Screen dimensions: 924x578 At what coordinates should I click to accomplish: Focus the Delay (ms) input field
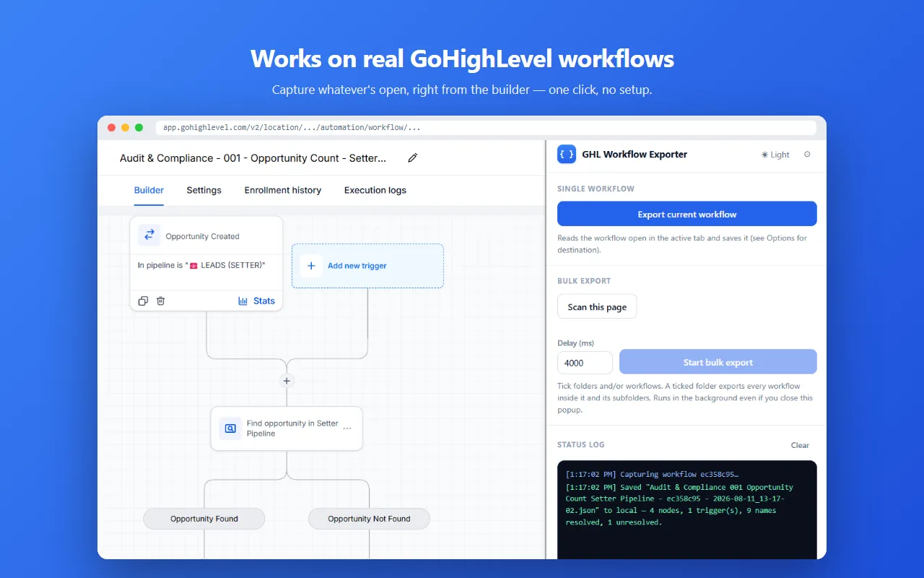pyautogui.click(x=585, y=363)
